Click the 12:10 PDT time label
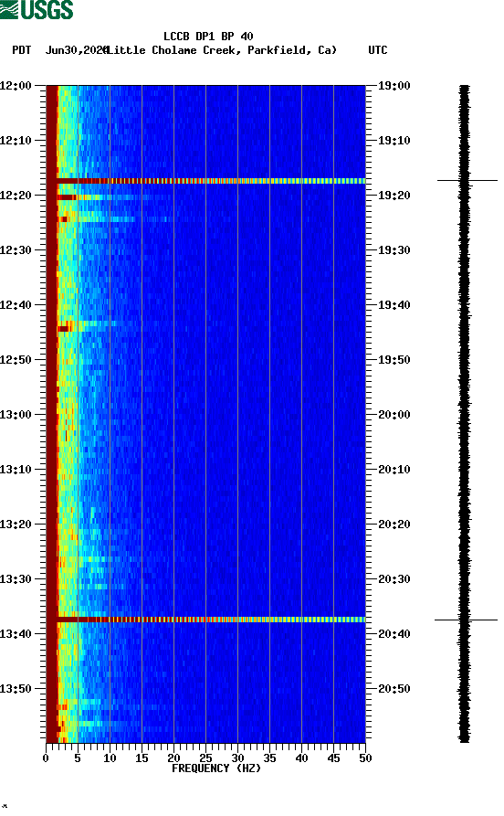504x816 pixels. pyautogui.click(x=16, y=141)
